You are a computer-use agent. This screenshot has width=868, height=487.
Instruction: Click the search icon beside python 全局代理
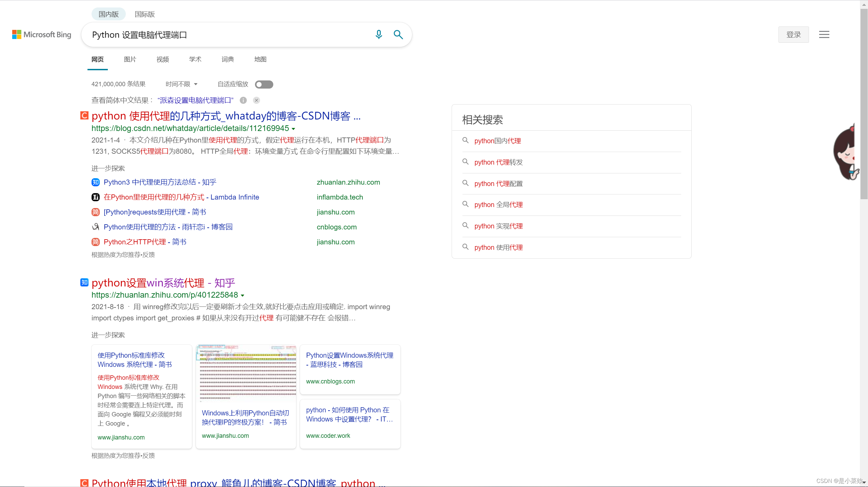pyautogui.click(x=466, y=204)
